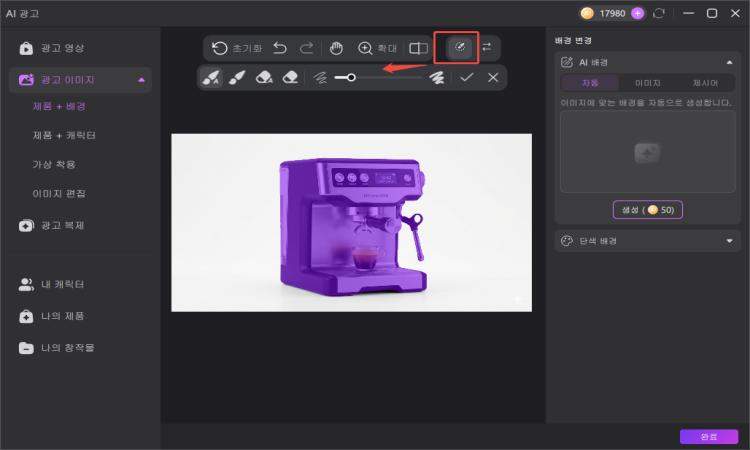Confirm mask with the checkmark
Image resolution: width=750 pixels, height=450 pixels.
[467, 77]
